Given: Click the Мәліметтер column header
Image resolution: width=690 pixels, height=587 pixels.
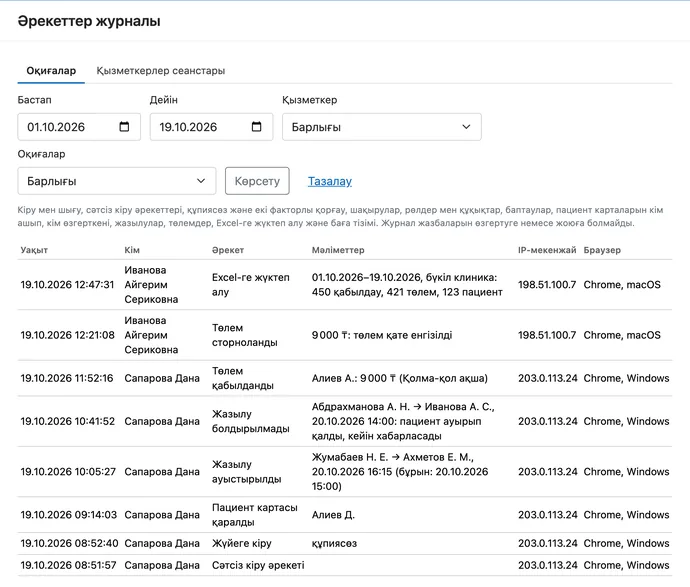Looking at the screenshot, I should pos(338,250).
